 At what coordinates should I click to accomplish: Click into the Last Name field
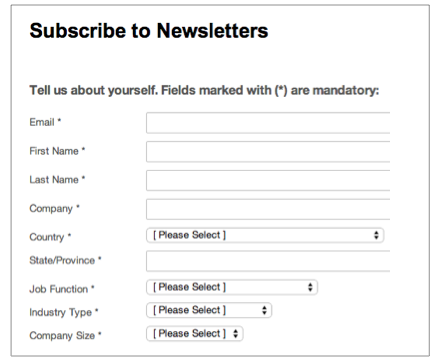click(x=268, y=180)
